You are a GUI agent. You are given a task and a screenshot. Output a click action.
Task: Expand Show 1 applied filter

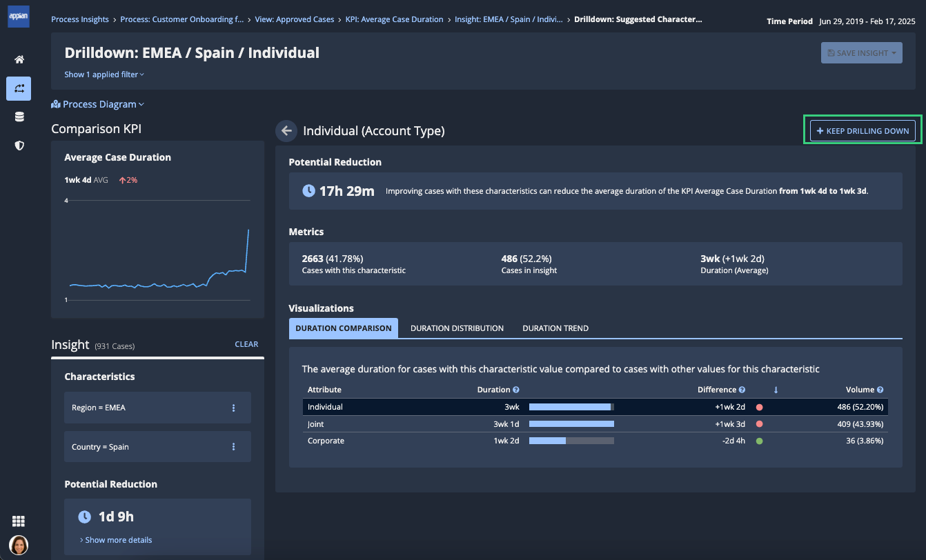pyautogui.click(x=104, y=74)
